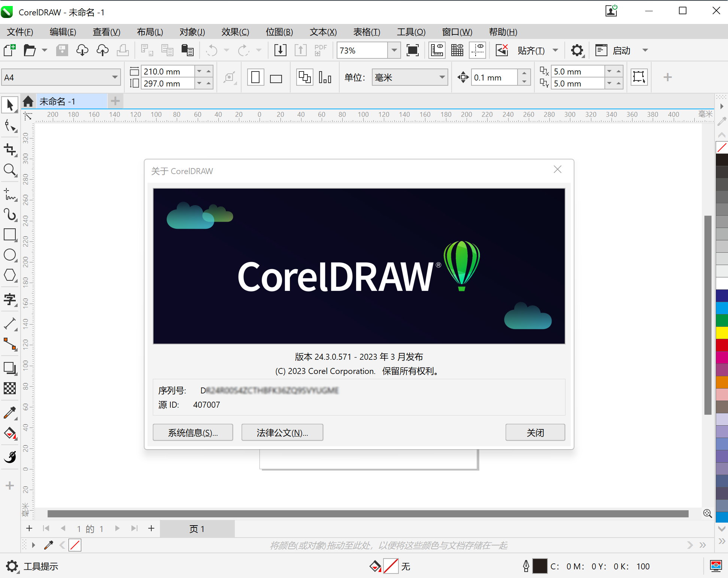The image size is (728, 578).
Task: Select the Parallel Dimension tool
Action: click(10, 324)
